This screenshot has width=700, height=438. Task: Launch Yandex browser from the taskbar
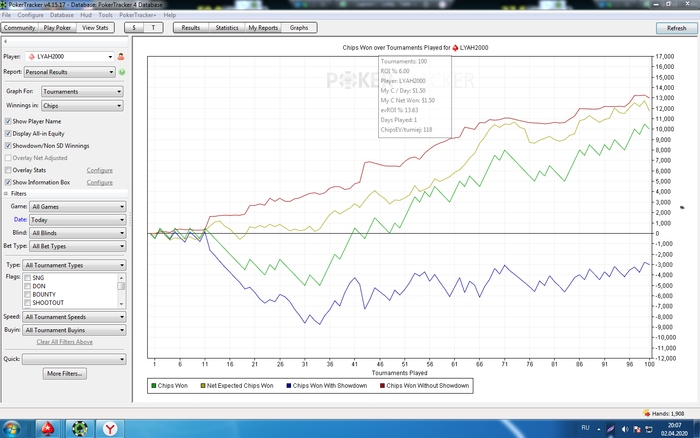(x=110, y=429)
